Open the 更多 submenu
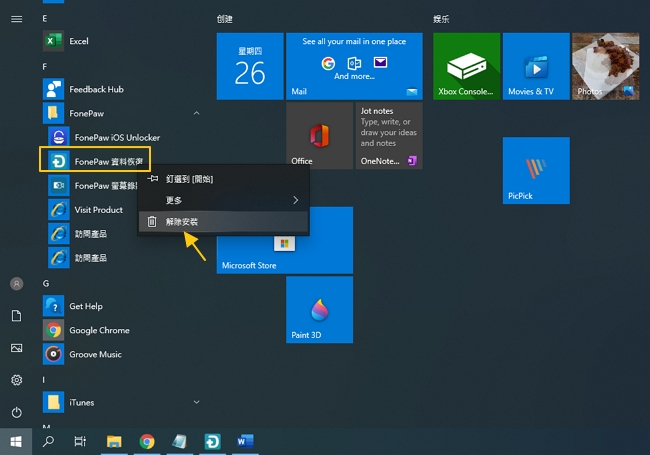 (x=223, y=200)
